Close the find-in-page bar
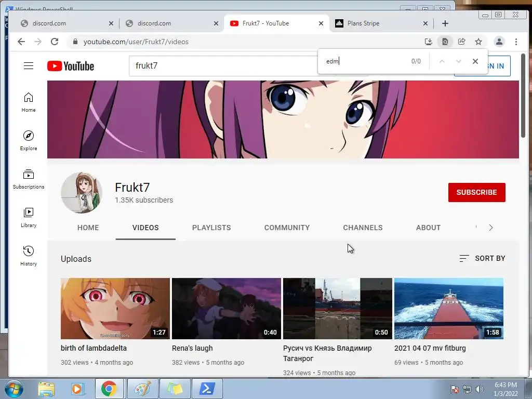Viewport: 532px width, 399px height. click(x=475, y=61)
